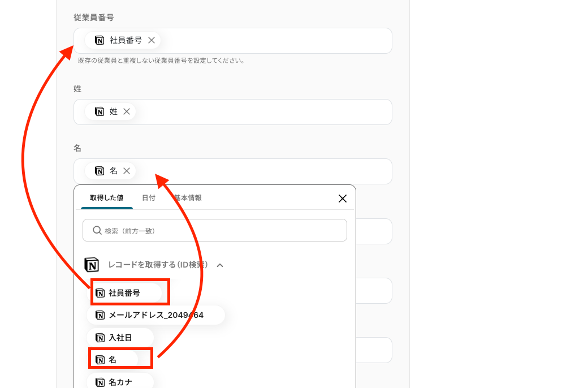Remove the 名 tag from the 名 field

click(x=127, y=171)
